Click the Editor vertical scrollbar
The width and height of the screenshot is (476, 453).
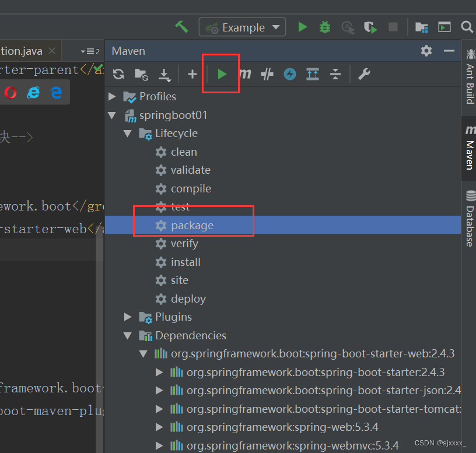point(100,340)
